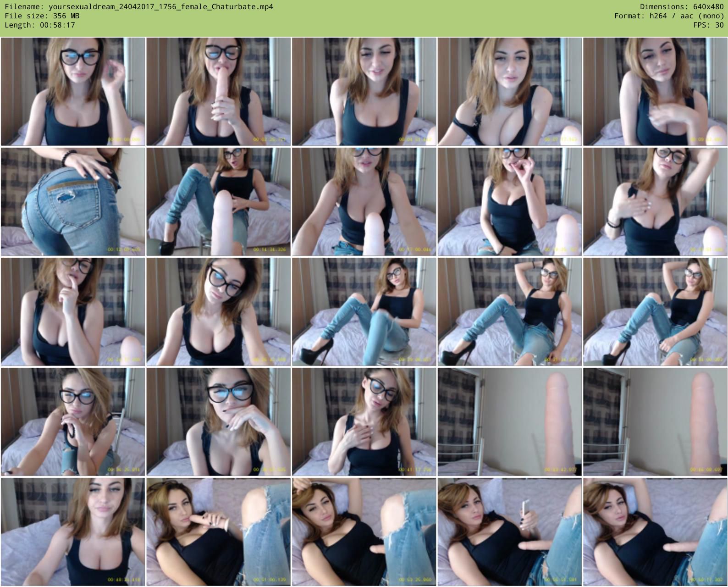728x587 pixels.
Task: Open the last thumbnail stamped 00:58:17
Action: (655, 532)
